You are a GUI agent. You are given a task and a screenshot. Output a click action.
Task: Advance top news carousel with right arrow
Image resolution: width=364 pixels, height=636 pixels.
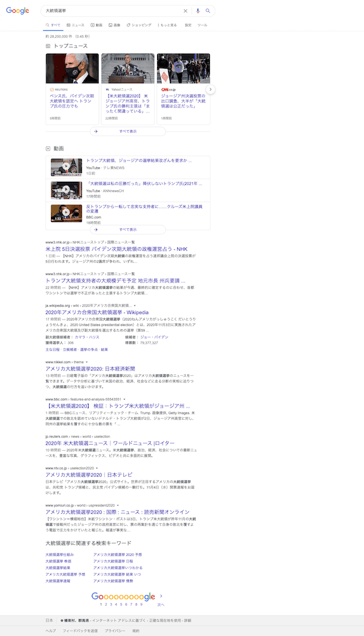(x=211, y=89)
